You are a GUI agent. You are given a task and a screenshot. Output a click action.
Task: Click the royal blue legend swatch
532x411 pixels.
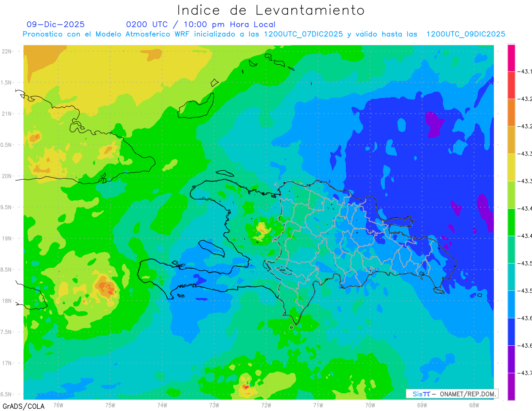pyautogui.click(x=511, y=332)
